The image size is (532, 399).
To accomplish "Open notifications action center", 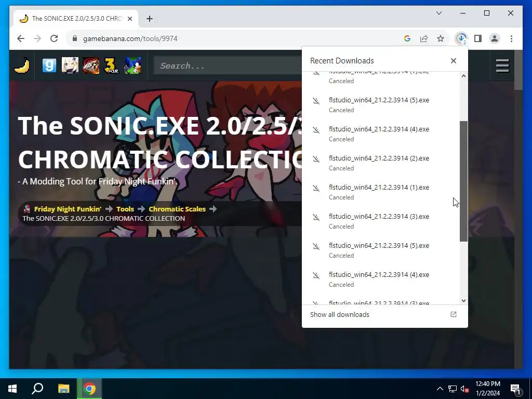I will point(515,389).
